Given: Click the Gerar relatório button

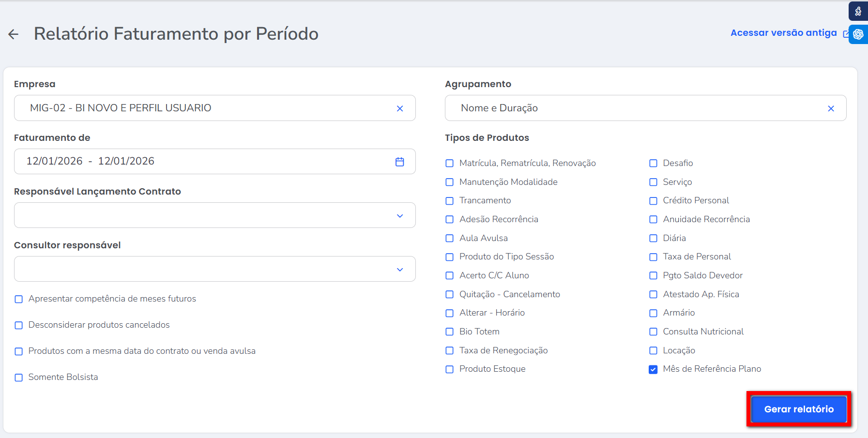Looking at the screenshot, I should [x=799, y=409].
